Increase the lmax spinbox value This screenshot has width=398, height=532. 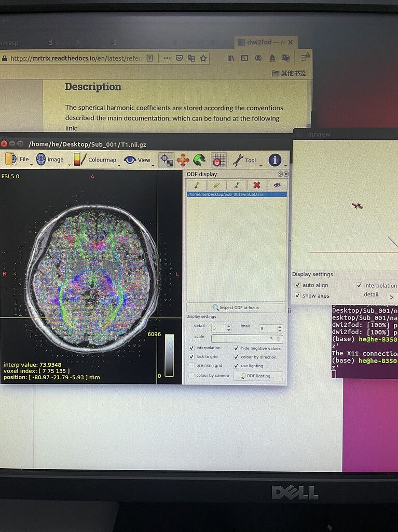click(x=280, y=326)
